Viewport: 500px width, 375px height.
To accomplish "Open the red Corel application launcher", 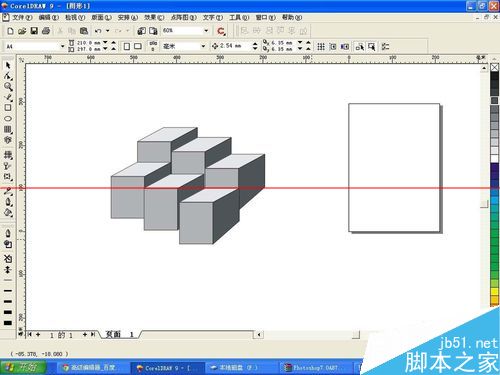I will point(221,31).
